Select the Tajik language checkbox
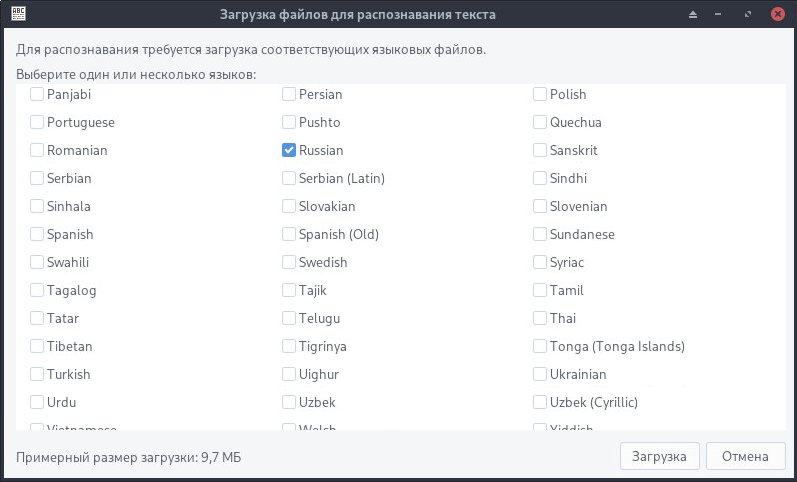This screenshot has width=797, height=482. click(289, 290)
